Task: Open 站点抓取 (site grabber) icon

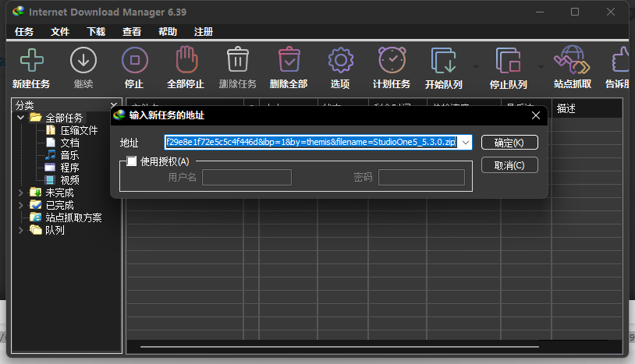Action: 573,60
